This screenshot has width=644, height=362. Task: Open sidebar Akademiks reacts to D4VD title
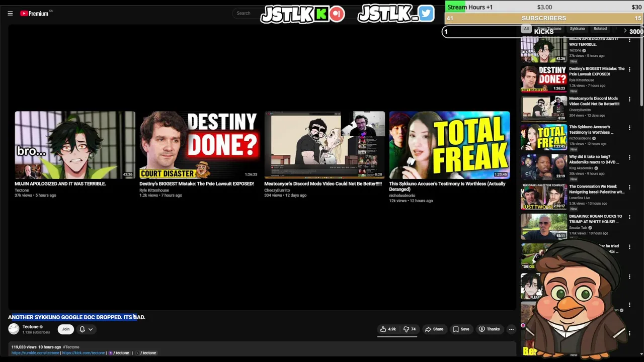point(594,159)
